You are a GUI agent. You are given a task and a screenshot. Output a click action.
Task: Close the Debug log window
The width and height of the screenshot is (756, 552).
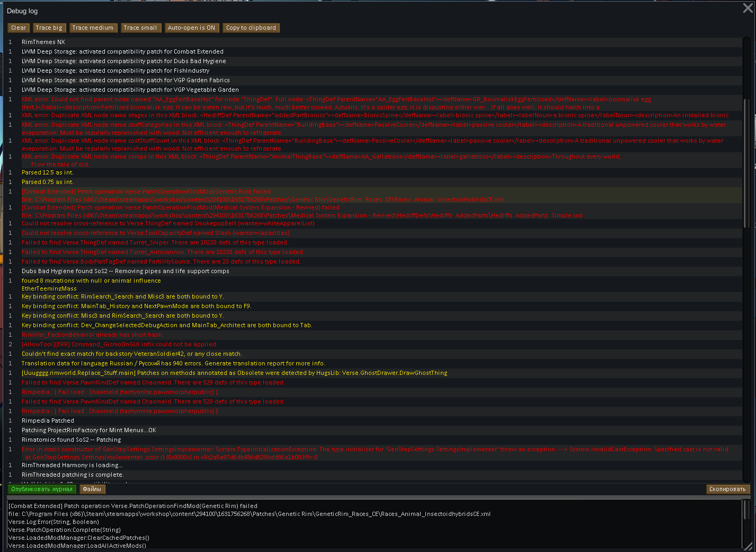click(748, 8)
